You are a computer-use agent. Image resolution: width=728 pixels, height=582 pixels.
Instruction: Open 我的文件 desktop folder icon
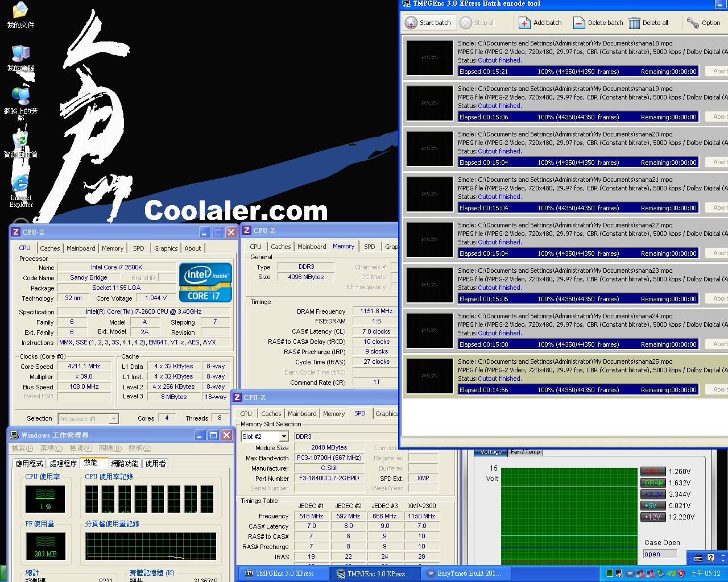20,15
